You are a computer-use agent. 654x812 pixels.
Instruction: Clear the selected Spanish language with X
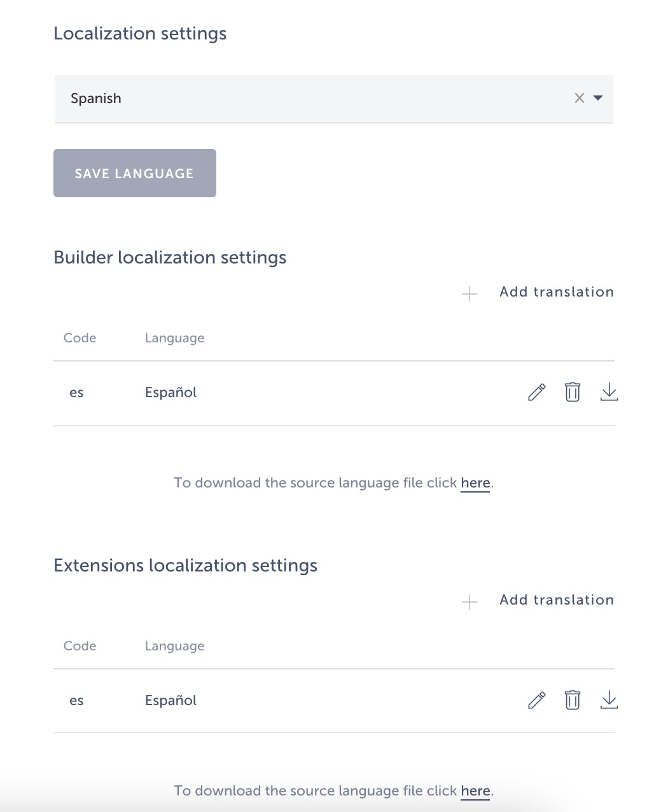tap(579, 98)
